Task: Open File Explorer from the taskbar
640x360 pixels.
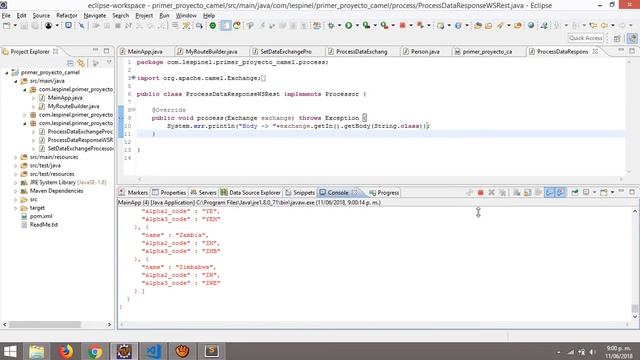Action: (x=36, y=351)
